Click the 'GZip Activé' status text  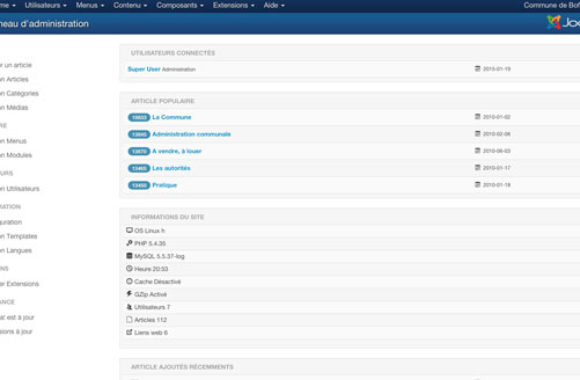pos(151,295)
